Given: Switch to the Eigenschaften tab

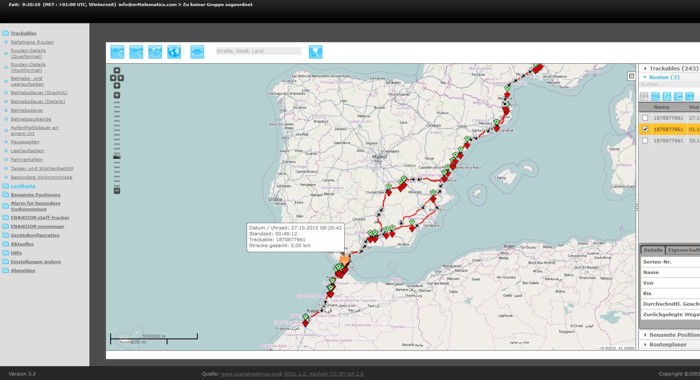Looking at the screenshot, I should [683, 250].
